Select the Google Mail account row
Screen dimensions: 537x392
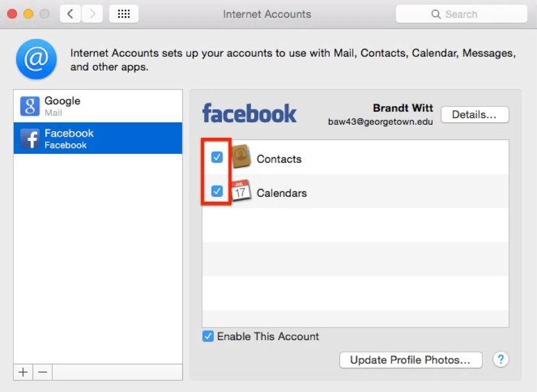click(98, 106)
